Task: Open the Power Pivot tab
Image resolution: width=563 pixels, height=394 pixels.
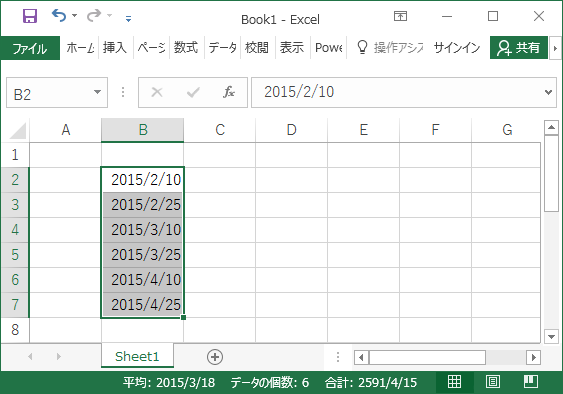Action: tap(329, 47)
